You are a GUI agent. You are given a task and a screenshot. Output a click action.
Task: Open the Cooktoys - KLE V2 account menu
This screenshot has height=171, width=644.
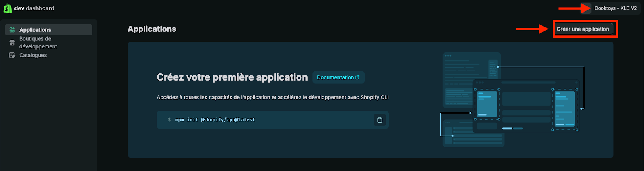point(615,8)
